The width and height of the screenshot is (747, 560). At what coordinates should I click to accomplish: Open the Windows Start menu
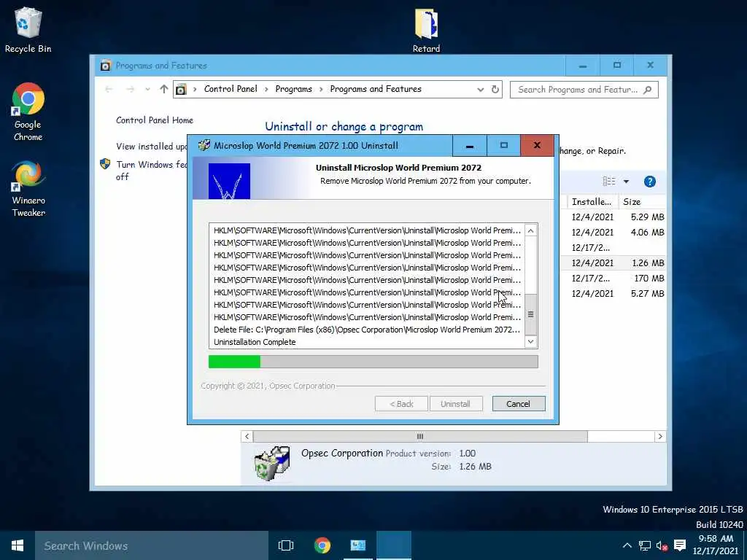(x=18, y=545)
